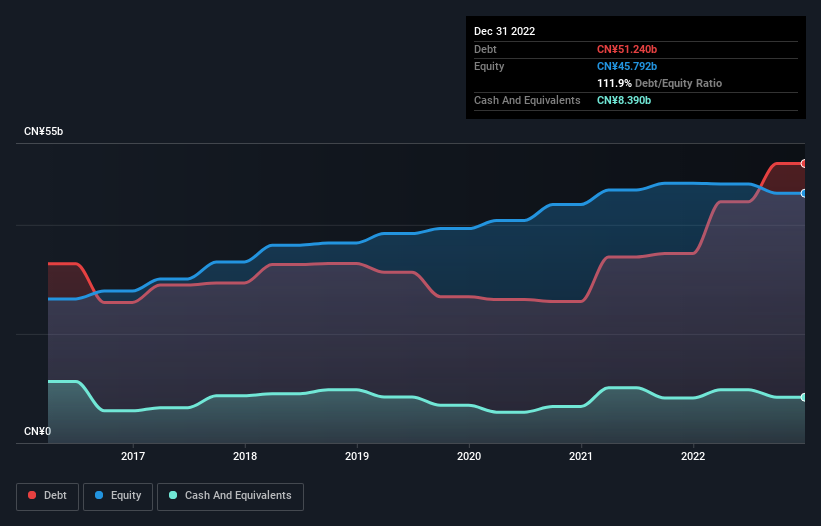This screenshot has height=526, width=821.
Task: Click the Debt value CN¥51.240b
Action: [627, 49]
